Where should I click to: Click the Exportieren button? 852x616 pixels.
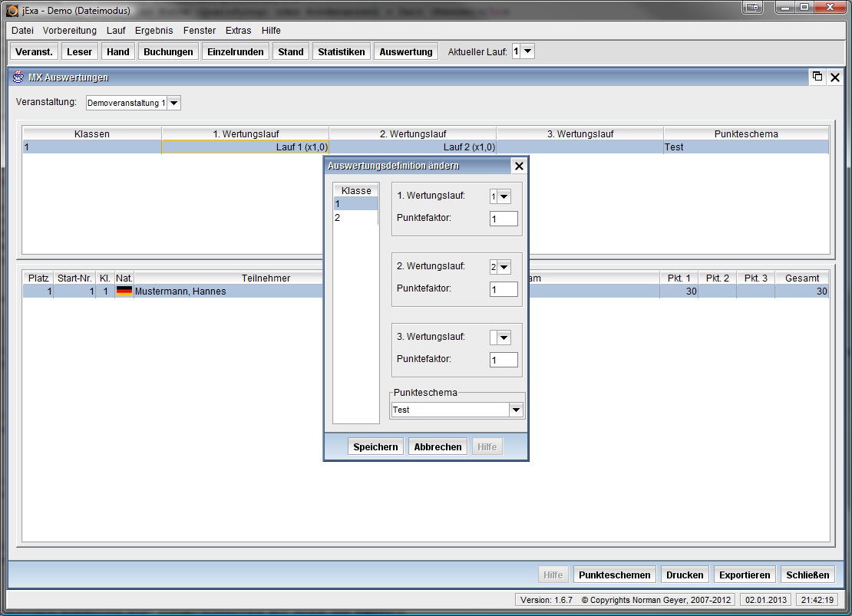pyautogui.click(x=744, y=575)
